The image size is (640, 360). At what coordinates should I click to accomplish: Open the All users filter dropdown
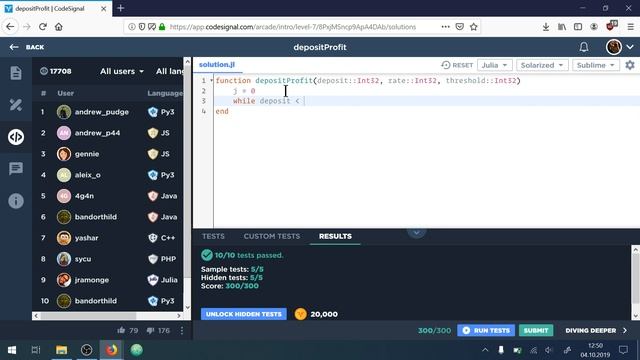pyautogui.click(x=122, y=71)
